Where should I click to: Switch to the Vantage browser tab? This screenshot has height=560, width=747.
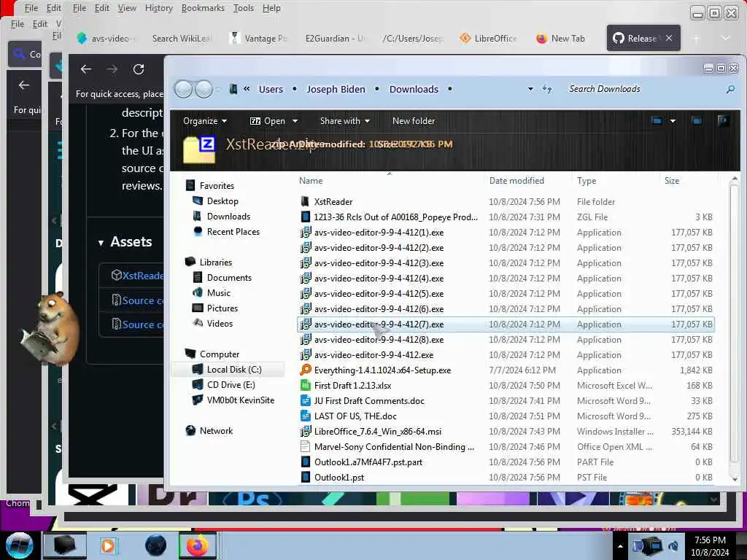tap(259, 38)
